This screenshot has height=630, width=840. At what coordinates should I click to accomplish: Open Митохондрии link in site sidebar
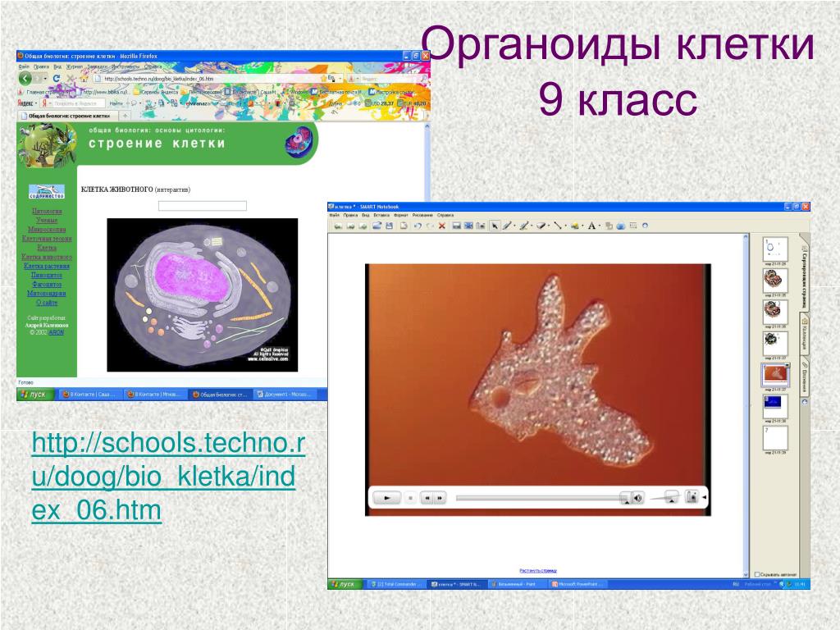click(47, 293)
